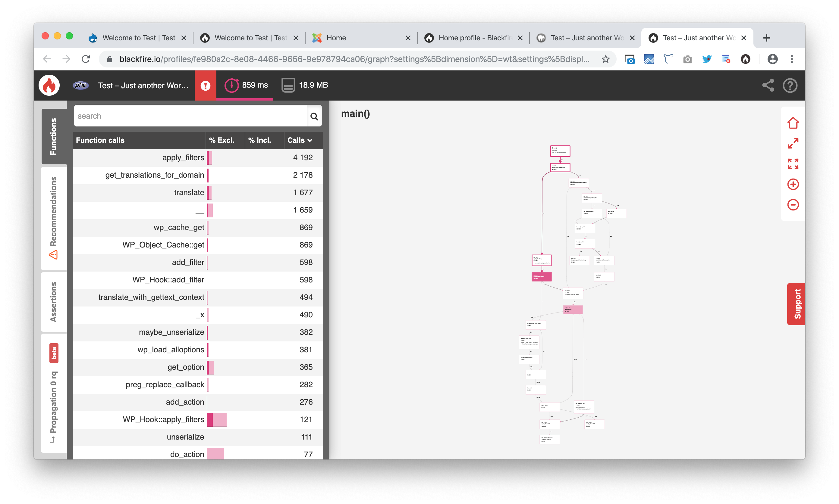Click the Twitter bird extension icon
The height and width of the screenshot is (504, 839).
click(x=707, y=59)
